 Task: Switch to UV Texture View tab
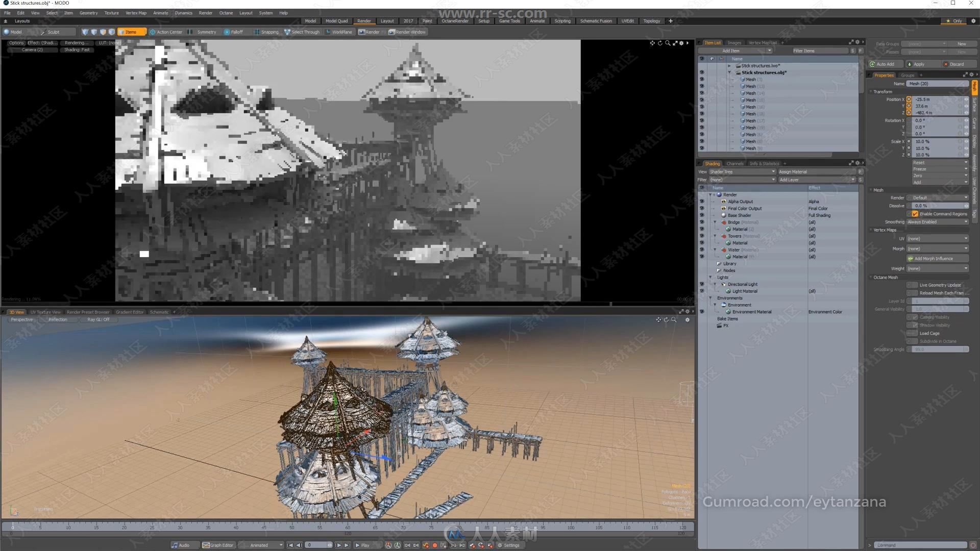click(x=45, y=312)
